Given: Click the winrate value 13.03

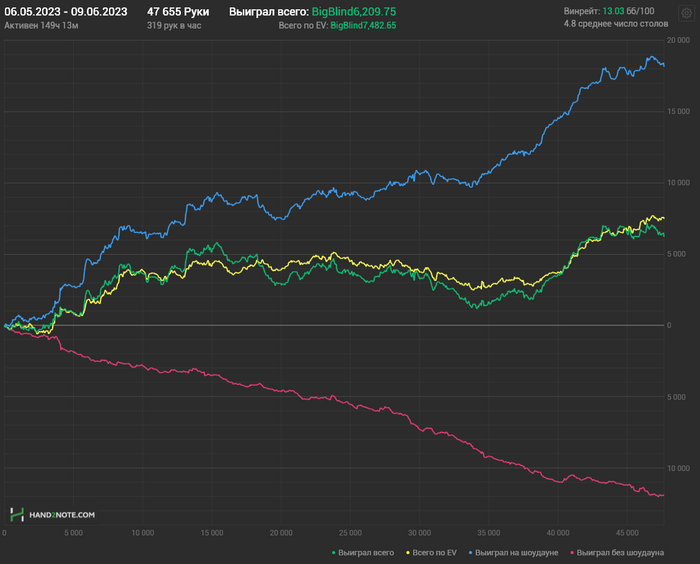Looking at the screenshot, I should (613, 11).
